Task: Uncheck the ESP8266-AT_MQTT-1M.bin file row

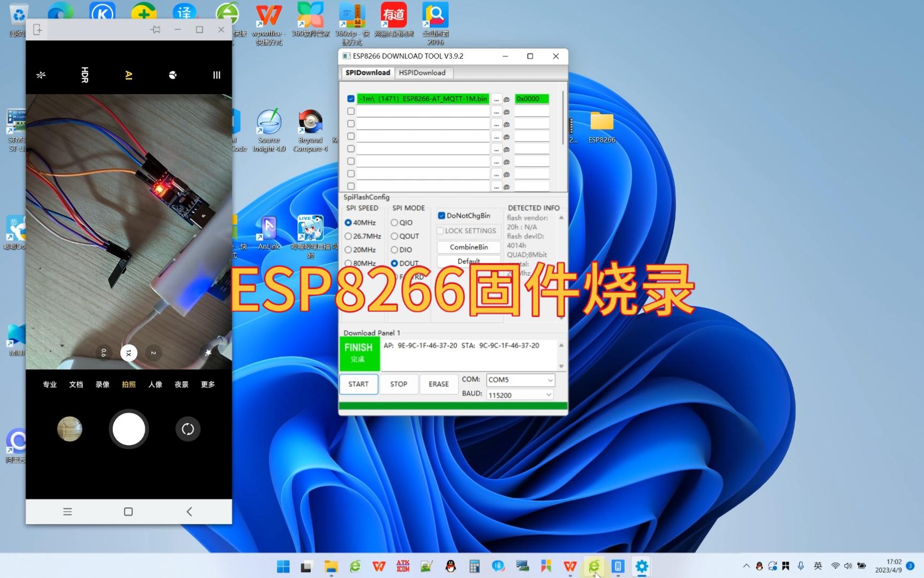Action: [x=351, y=99]
